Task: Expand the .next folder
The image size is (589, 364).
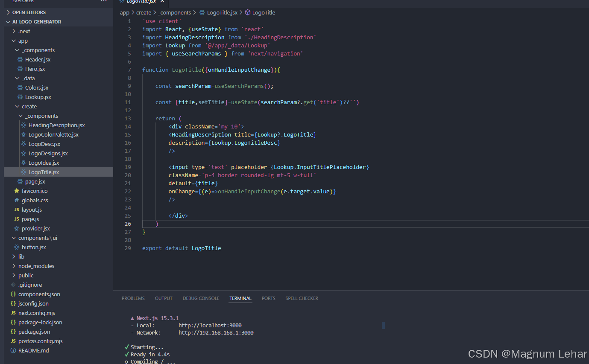Action: 14,31
